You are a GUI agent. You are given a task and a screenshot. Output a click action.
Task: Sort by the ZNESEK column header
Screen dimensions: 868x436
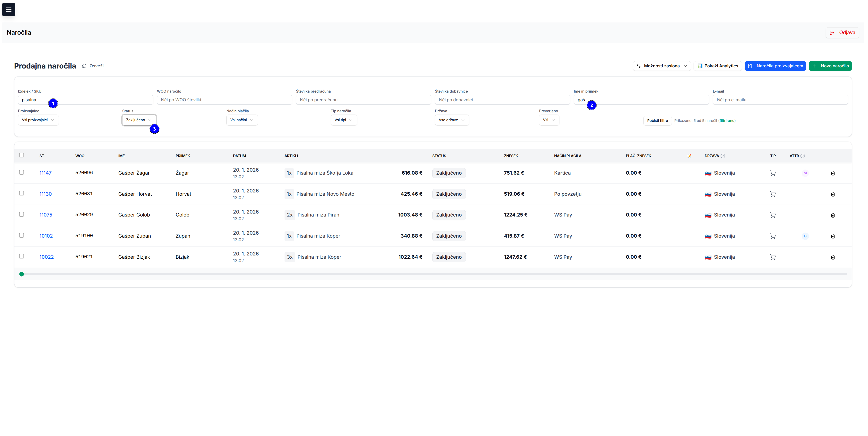(x=511, y=156)
